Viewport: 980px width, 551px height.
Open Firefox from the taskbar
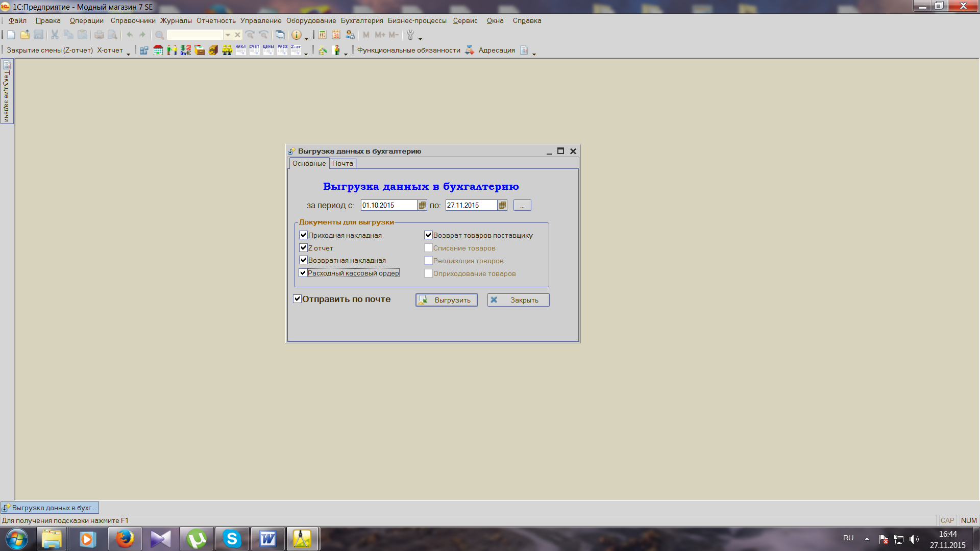[125, 539]
